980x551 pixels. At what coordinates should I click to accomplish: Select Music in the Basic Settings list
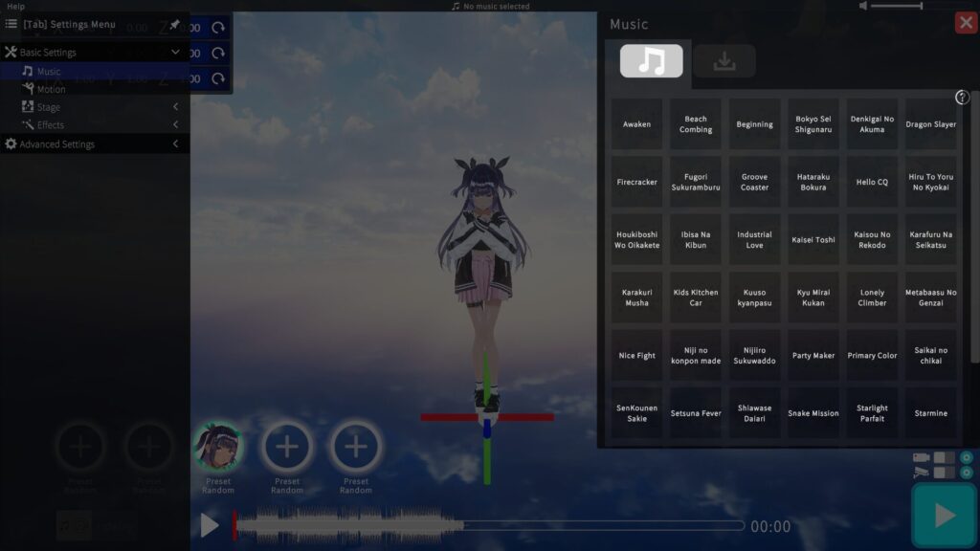coord(95,71)
